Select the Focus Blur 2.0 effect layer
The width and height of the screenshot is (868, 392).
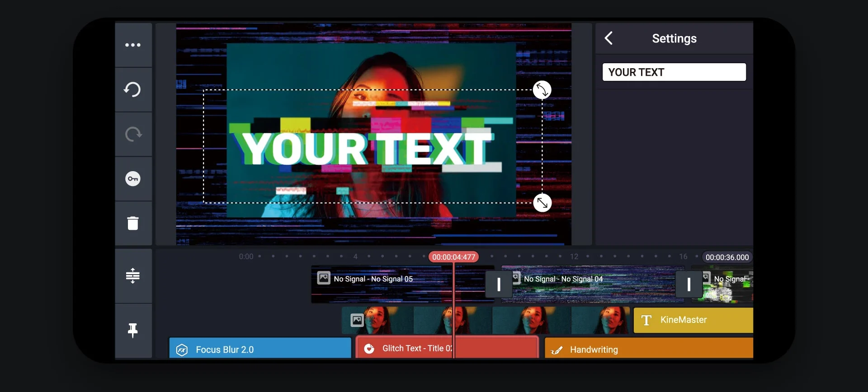coord(260,349)
